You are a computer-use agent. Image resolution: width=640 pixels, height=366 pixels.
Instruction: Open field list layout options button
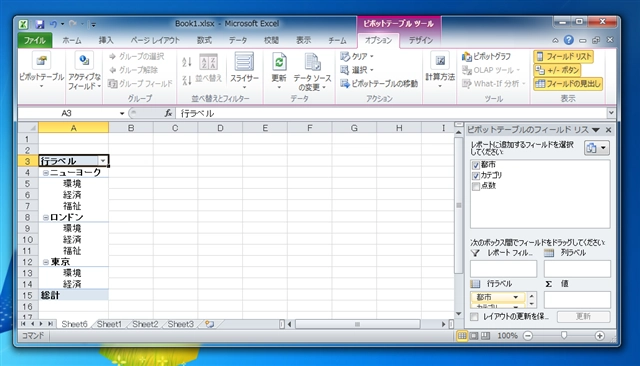coord(597,148)
